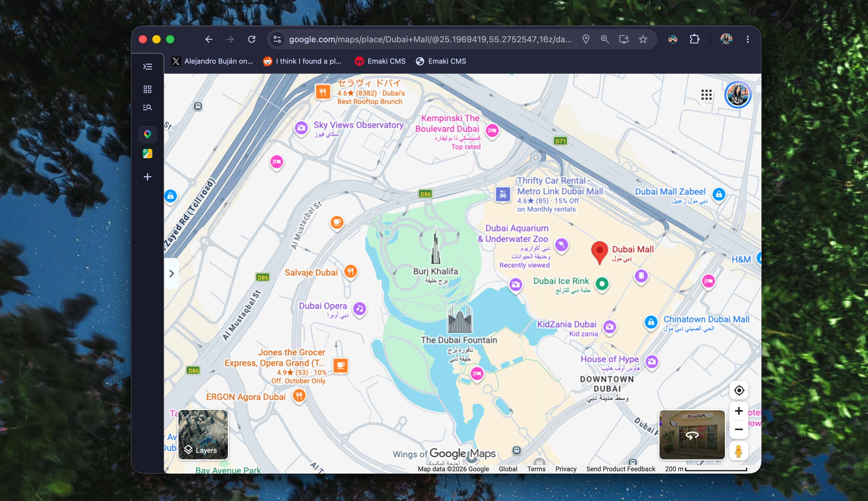Click Jones the Grocer cafe marker
The width and height of the screenshot is (868, 501).
coord(341,365)
